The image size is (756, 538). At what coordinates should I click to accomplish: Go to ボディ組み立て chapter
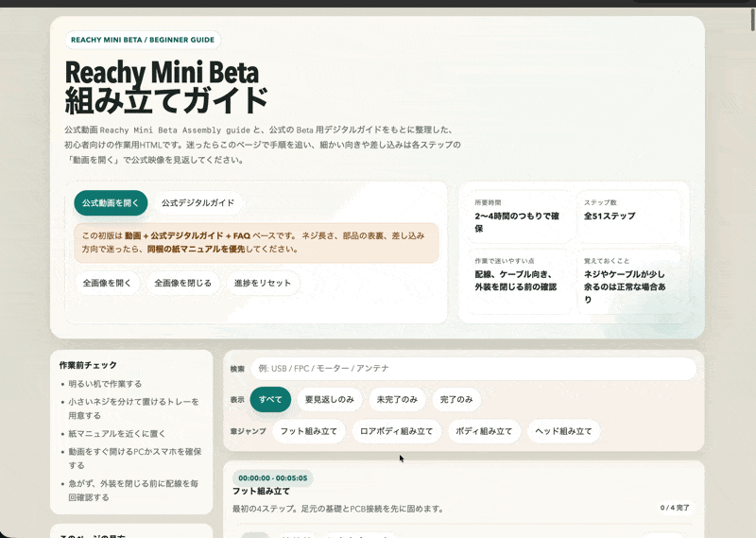coord(484,432)
